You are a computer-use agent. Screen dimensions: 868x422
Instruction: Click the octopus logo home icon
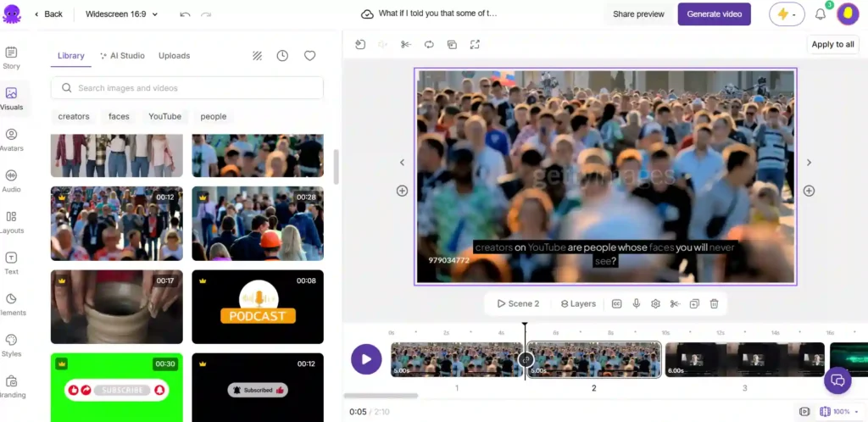coord(11,14)
